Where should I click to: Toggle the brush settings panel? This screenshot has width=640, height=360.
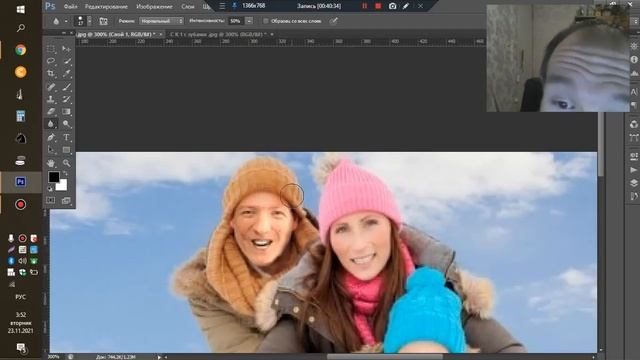pyautogui.click(x=104, y=21)
